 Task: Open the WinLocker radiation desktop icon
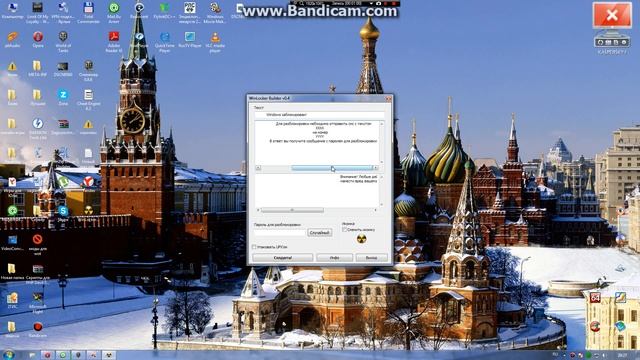pyautogui.click(x=88, y=213)
